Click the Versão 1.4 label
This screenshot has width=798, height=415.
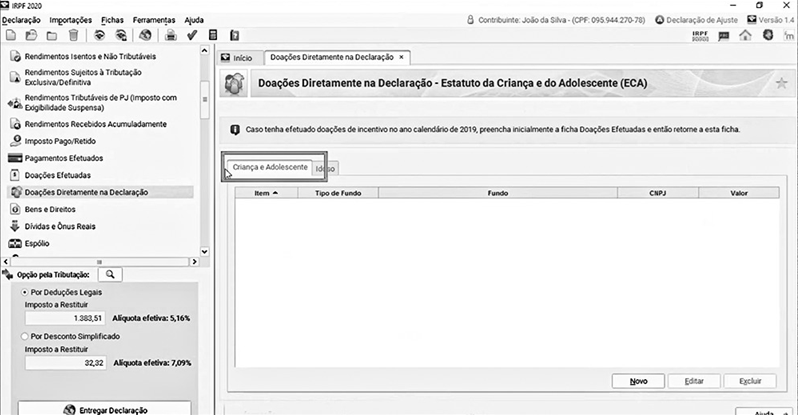click(x=771, y=20)
